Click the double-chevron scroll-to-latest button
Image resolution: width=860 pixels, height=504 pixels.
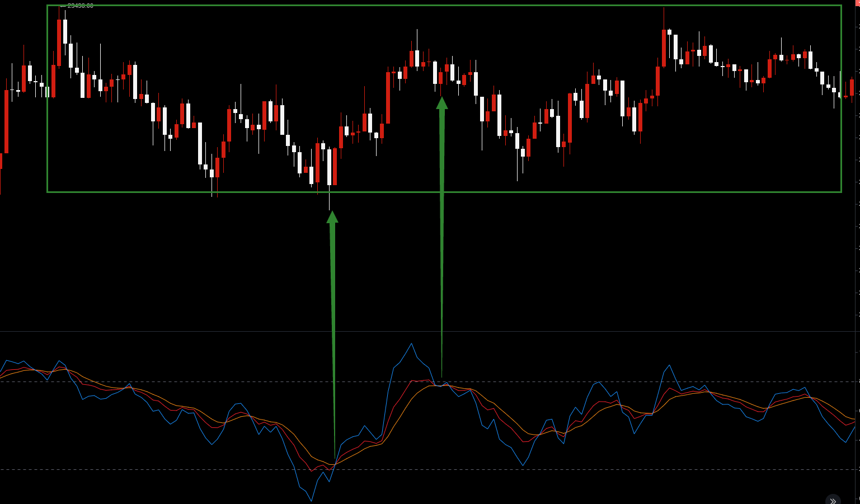[833, 501]
